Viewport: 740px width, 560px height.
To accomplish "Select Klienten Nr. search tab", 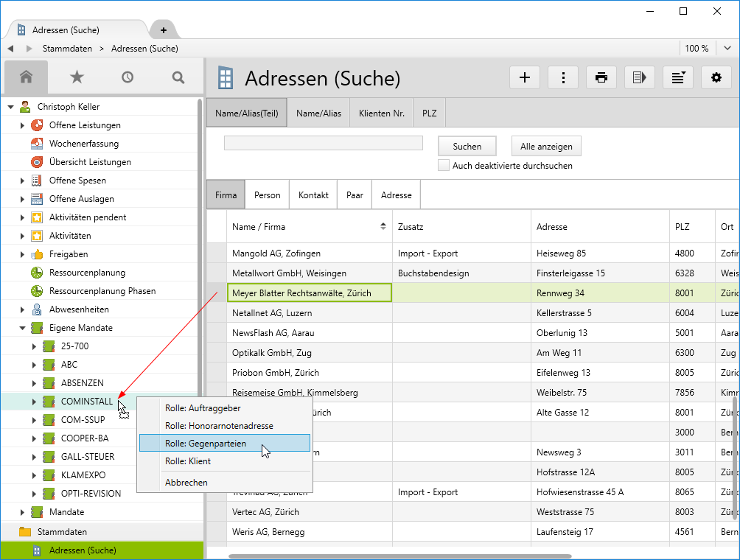I will 381,113.
